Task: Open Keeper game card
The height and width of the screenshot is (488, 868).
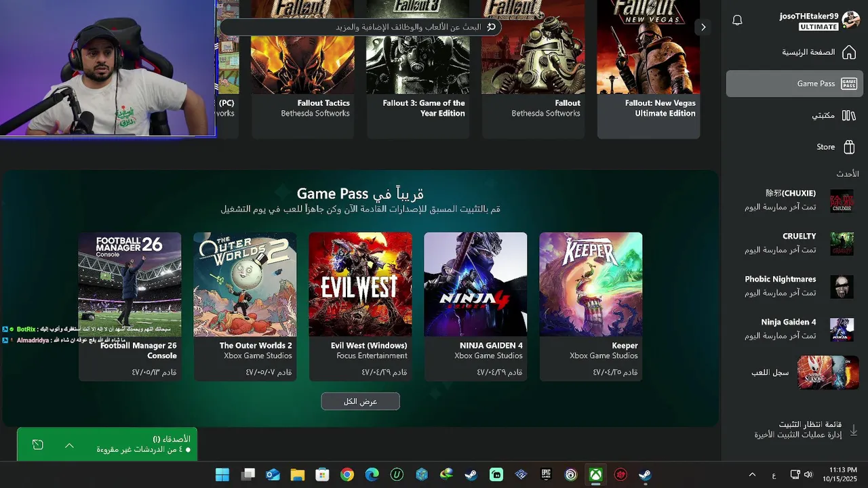Action: (591, 306)
